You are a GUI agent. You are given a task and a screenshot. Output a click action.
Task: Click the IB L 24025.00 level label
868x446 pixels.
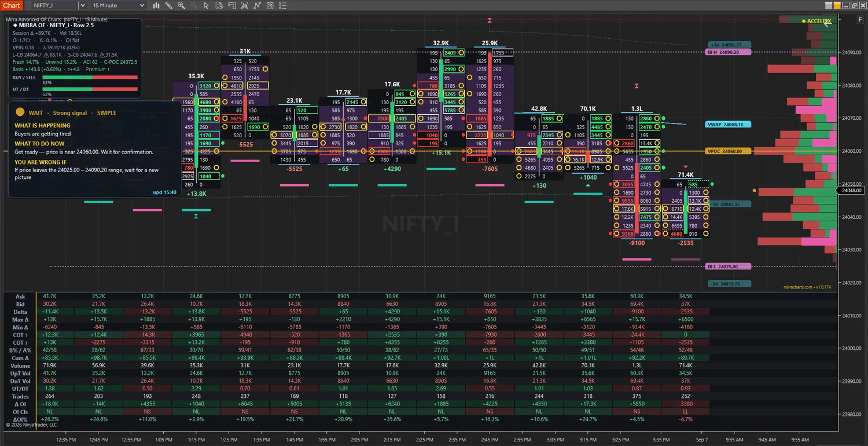click(x=729, y=266)
